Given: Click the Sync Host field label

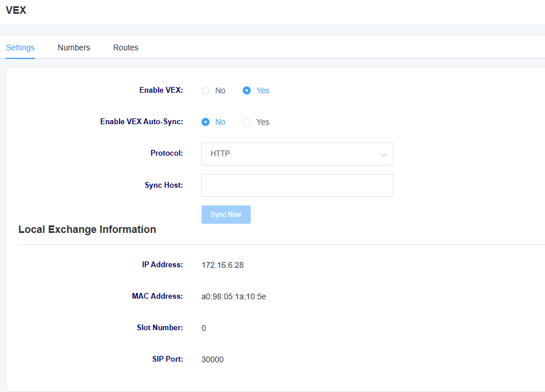Looking at the screenshot, I should point(164,185).
